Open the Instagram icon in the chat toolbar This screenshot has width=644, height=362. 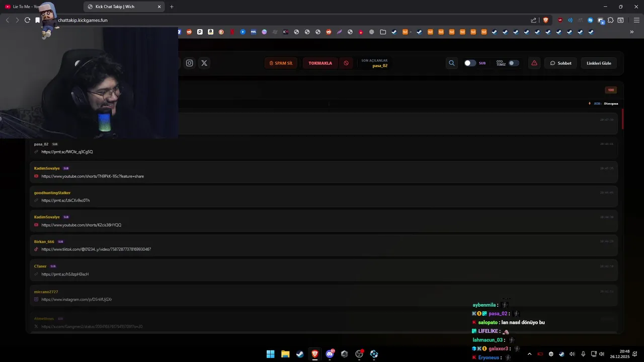coord(190,63)
